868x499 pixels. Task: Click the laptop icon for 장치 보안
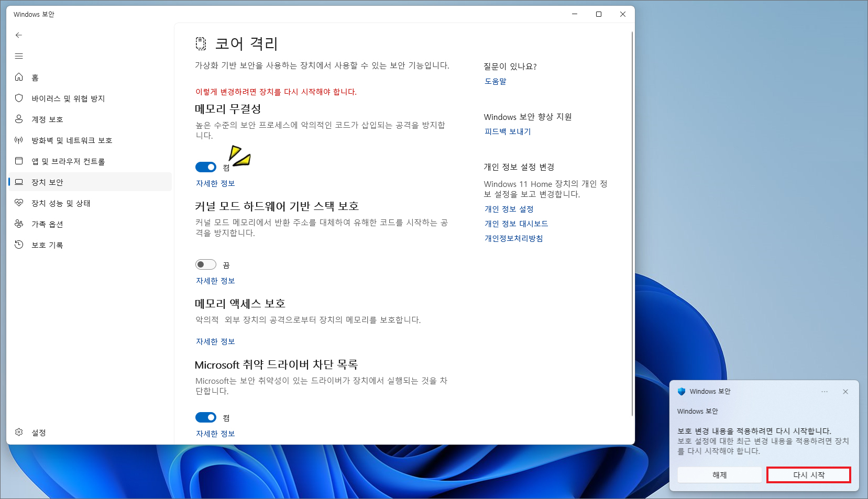19,182
